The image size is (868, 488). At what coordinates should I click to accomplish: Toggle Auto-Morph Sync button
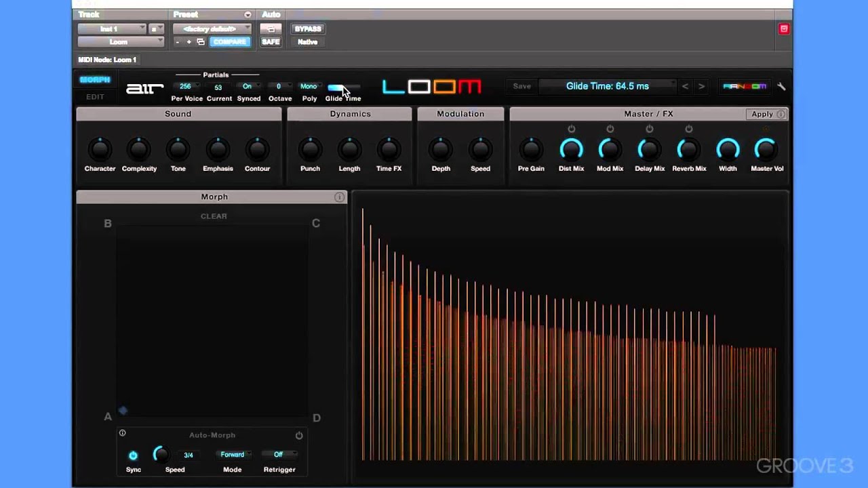[x=133, y=455]
